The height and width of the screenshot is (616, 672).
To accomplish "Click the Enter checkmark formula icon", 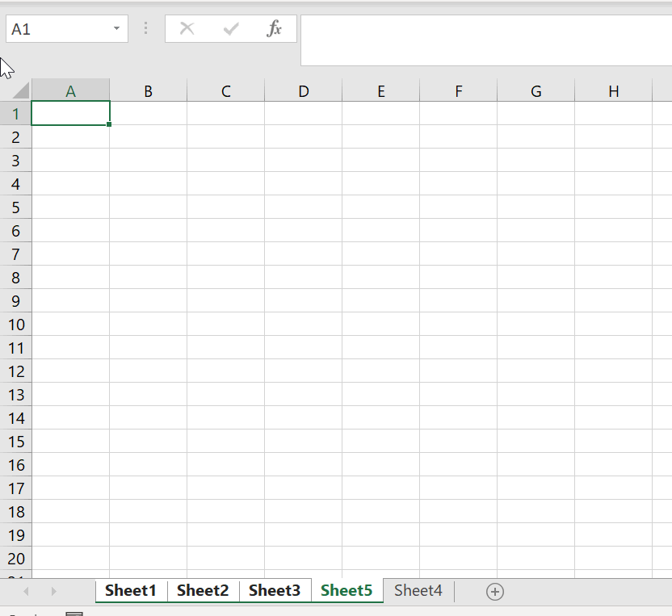I will 231,29.
